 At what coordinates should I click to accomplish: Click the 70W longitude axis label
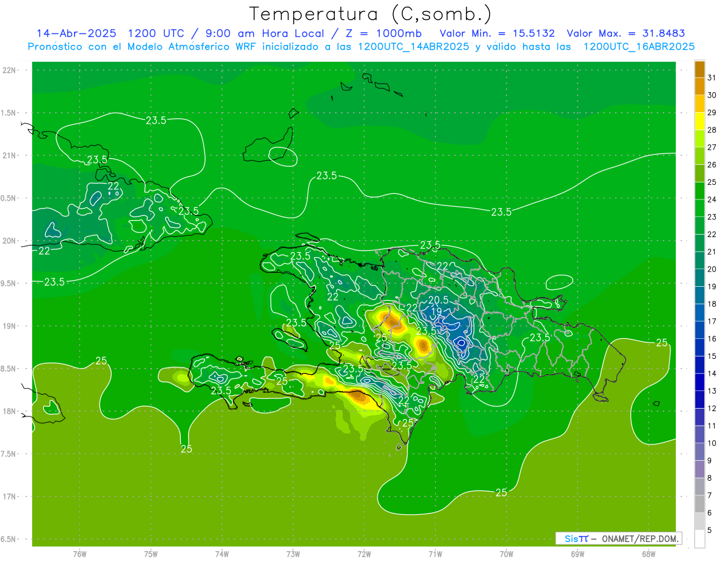tap(507, 554)
